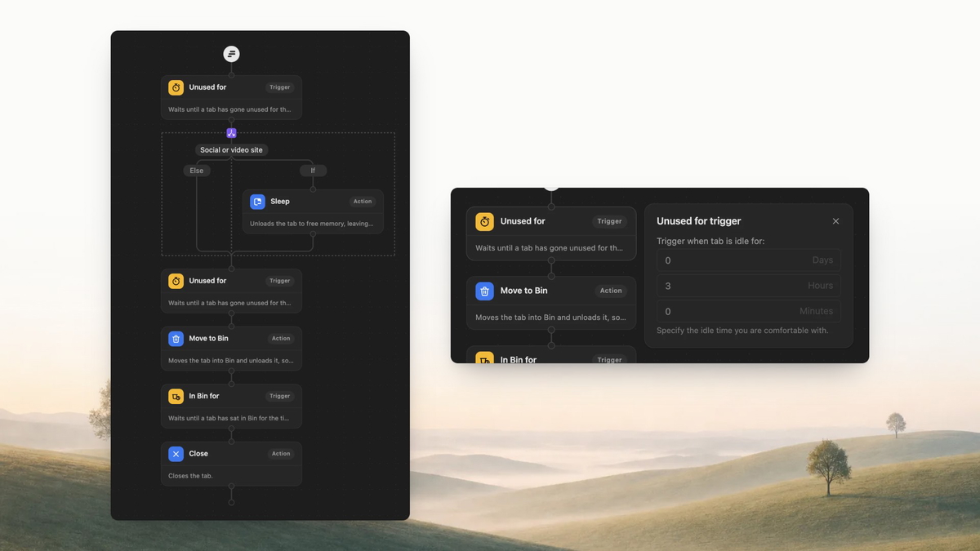Click the Days input field
This screenshot has width=980, height=551.
click(749, 260)
